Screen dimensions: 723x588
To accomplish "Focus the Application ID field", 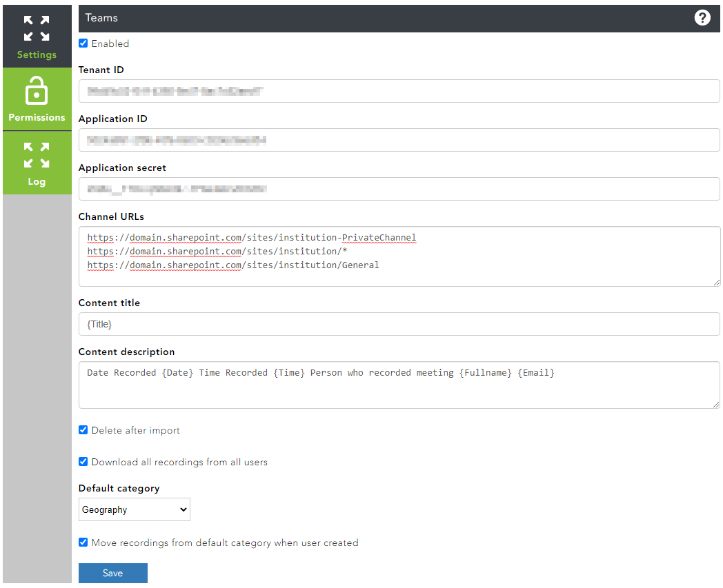I will [x=399, y=140].
